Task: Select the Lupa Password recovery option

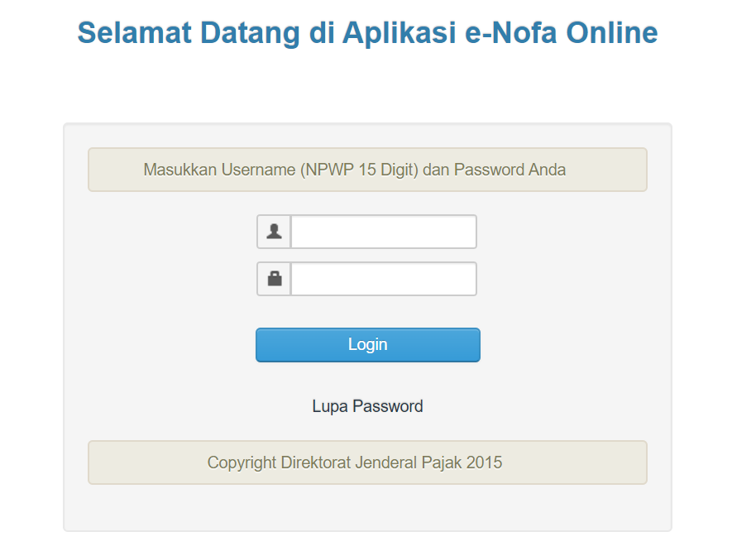Action: pyautogui.click(x=367, y=406)
